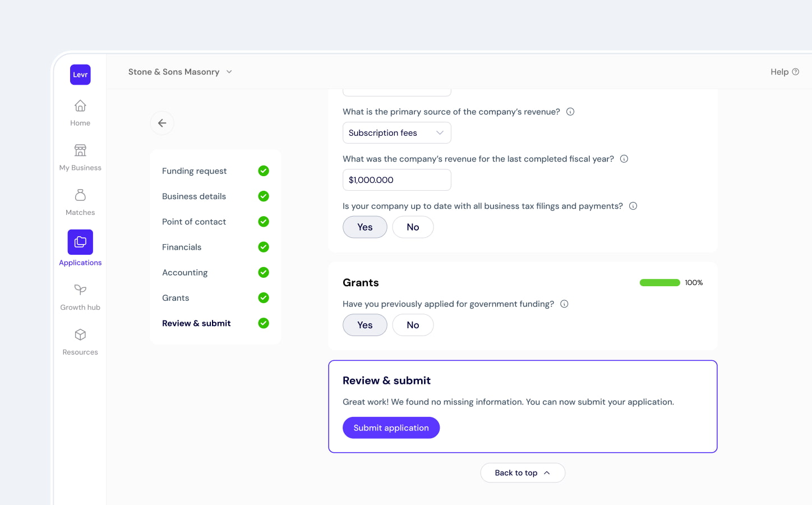Open the primary revenue source dropdown
The width and height of the screenshot is (812, 505).
396,132
